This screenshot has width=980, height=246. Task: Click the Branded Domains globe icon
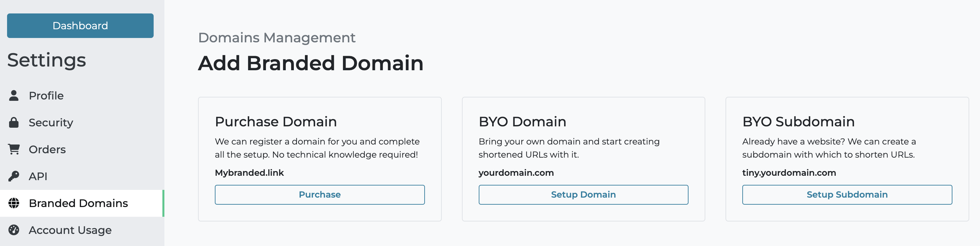coord(14,203)
